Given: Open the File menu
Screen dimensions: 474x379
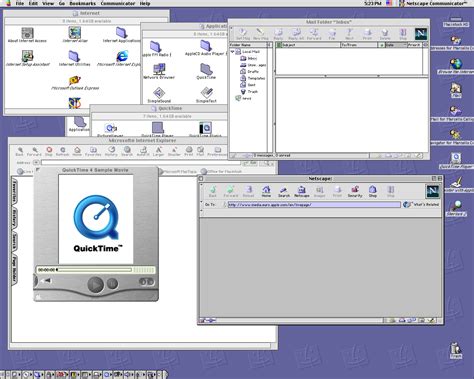Looking at the screenshot, I should [20, 3].
